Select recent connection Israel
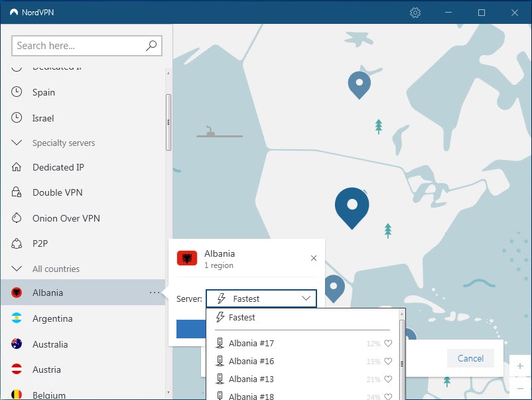This screenshot has height=400, width=532. (83, 118)
